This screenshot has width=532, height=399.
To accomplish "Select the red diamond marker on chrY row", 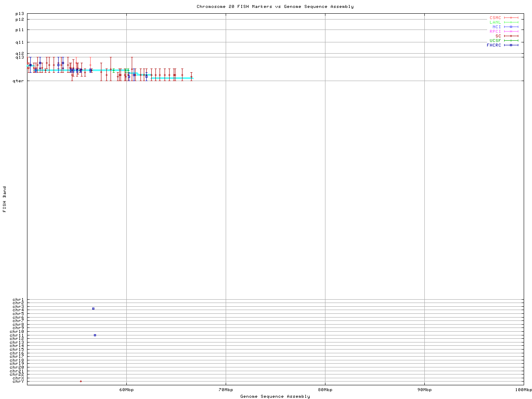I will click(x=81, y=381).
